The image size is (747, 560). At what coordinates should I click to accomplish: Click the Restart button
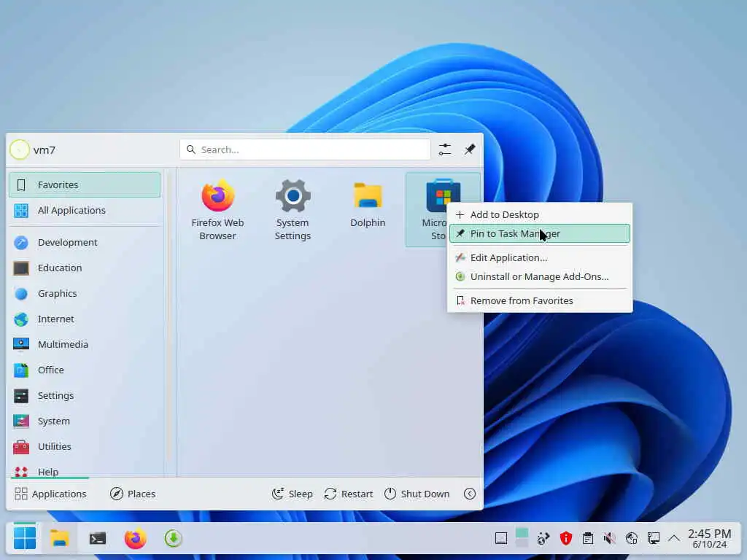point(349,494)
